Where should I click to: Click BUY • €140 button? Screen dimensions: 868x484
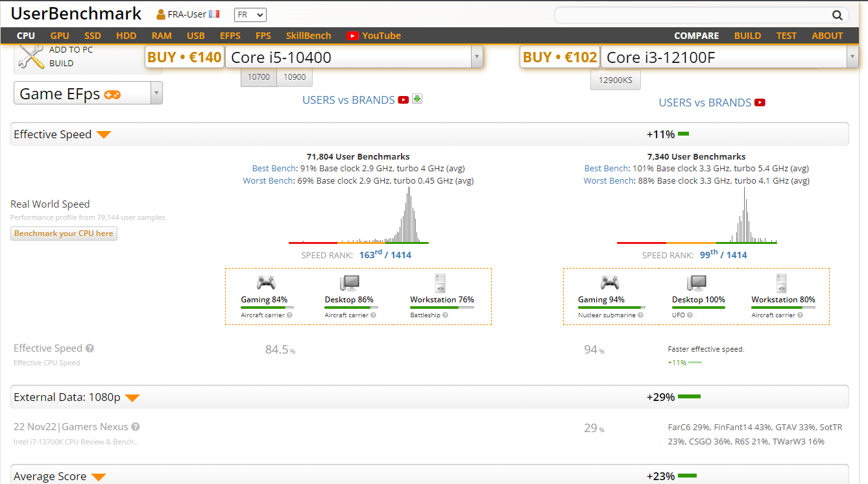(x=184, y=57)
